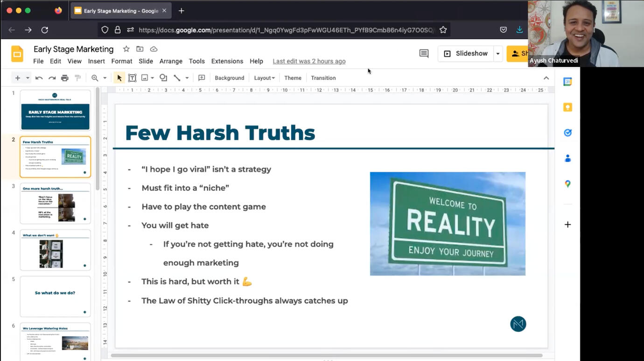Viewport: 644px width, 361px height.
Task: Open Google Keep in side panel
Action: tap(567, 107)
